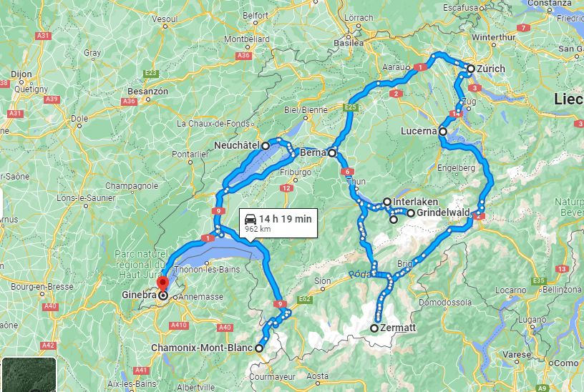Click the Berna waypoint circle
This screenshot has width=584, height=392.
pos(332,152)
